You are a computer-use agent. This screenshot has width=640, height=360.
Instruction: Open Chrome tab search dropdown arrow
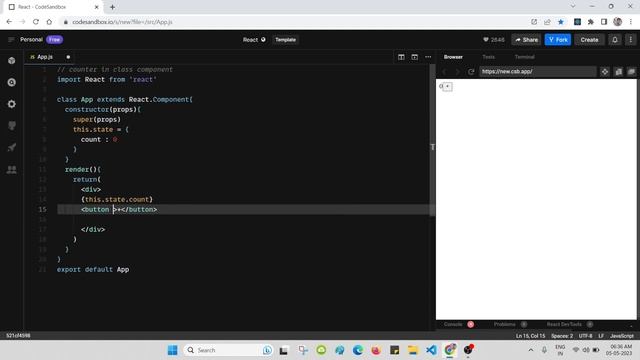(573, 6)
